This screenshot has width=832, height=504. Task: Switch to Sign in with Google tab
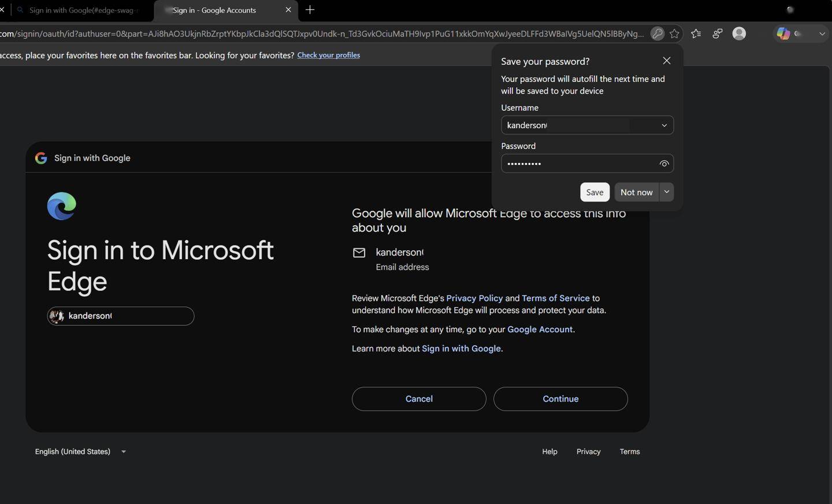(81, 10)
